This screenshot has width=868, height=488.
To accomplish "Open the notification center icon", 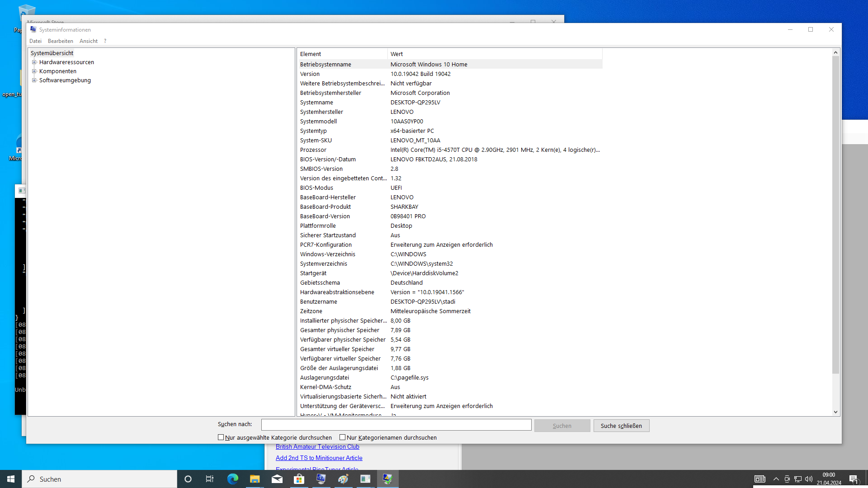I will [854, 479].
